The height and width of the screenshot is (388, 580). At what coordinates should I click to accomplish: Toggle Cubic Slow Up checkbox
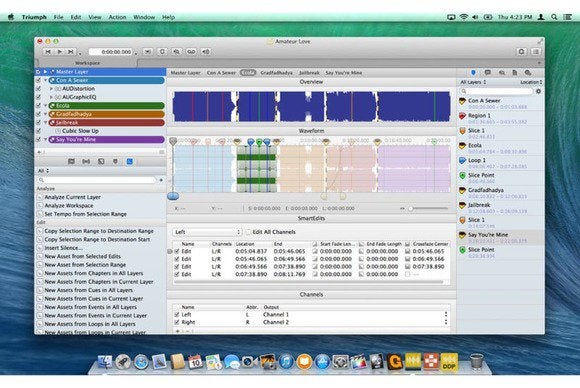tap(38, 131)
